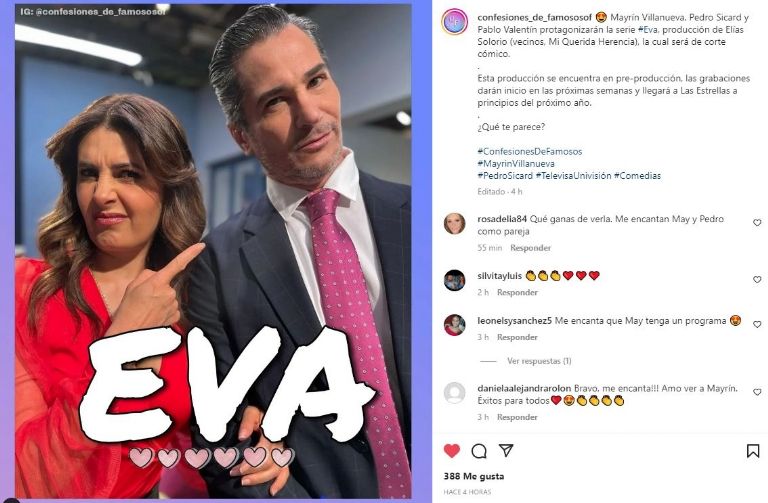Open the #Eva hashtag link

(x=648, y=30)
